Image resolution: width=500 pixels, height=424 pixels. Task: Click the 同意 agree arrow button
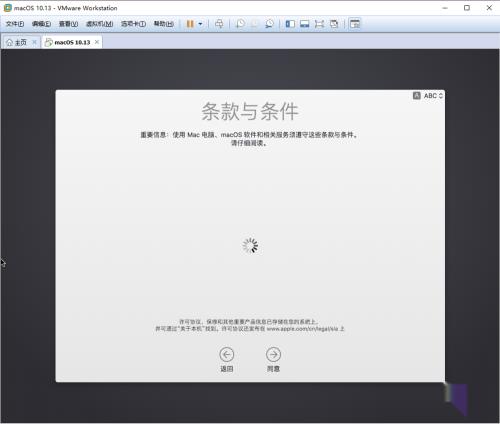(x=273, y=355)
